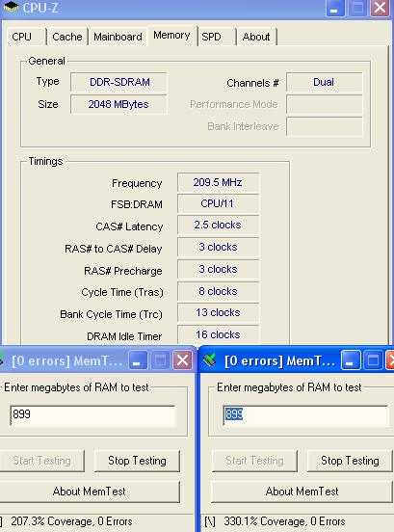
Task: Click the CPU/11 FSB:DRAM value
Action: coord(218,203)
